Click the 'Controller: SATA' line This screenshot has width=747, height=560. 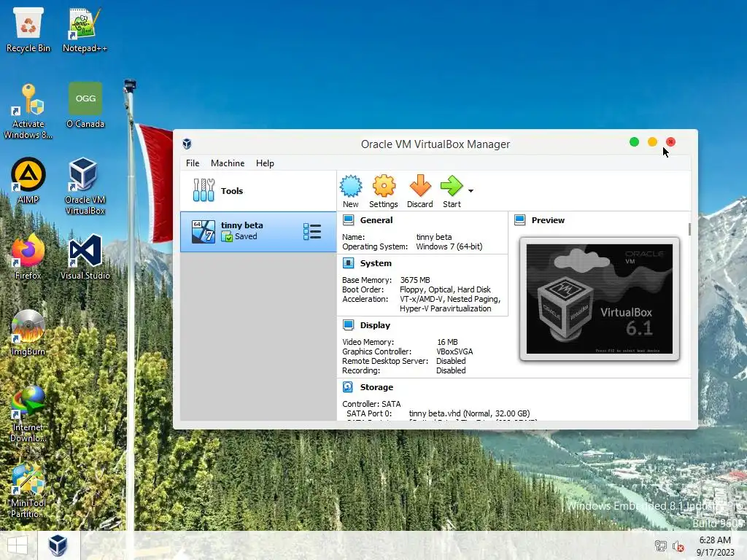pos(371,404)
